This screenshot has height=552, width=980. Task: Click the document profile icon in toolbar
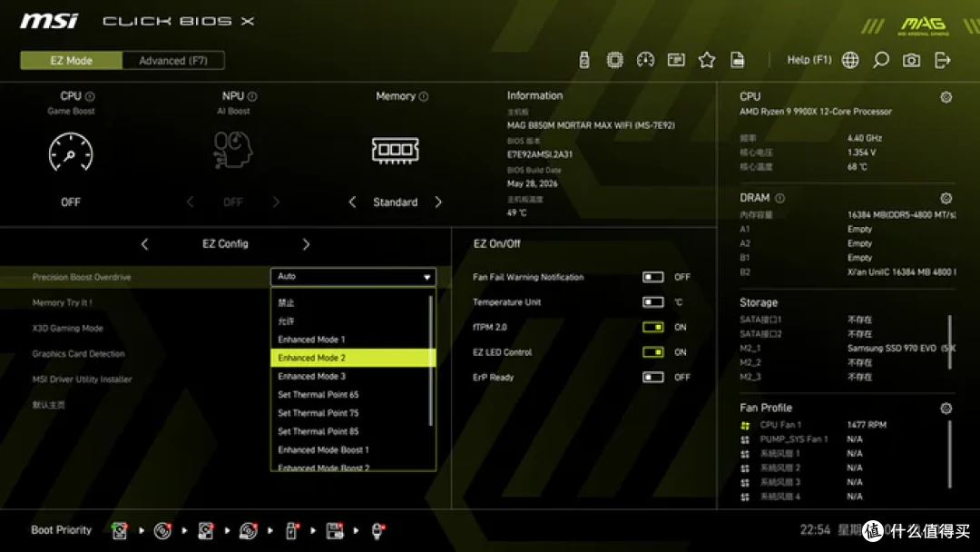click(x=738, y=60)
